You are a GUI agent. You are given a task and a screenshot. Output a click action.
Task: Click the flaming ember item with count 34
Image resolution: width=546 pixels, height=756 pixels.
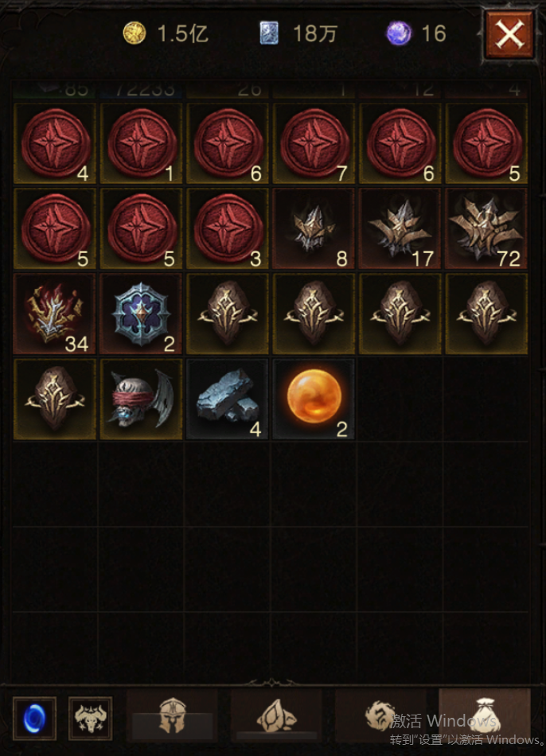point(55,314)
